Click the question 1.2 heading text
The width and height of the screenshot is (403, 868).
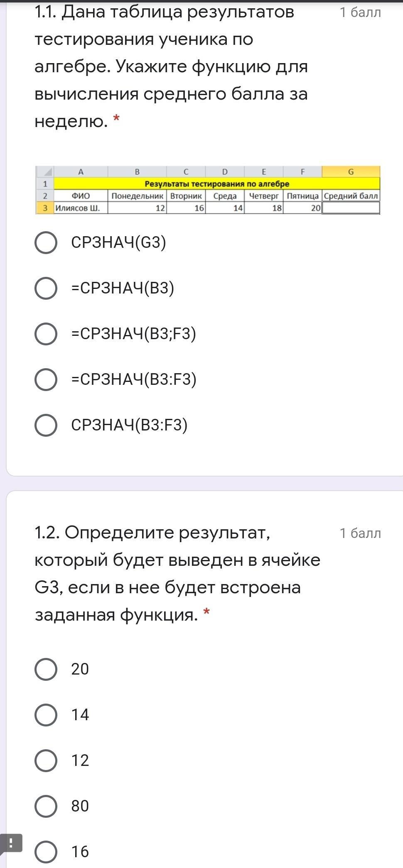tap(177, 573)
